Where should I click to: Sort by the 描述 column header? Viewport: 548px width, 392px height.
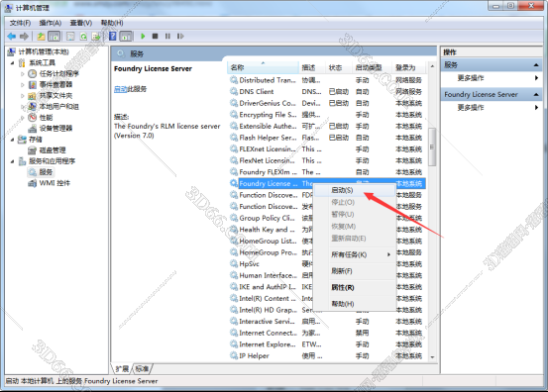312,67
